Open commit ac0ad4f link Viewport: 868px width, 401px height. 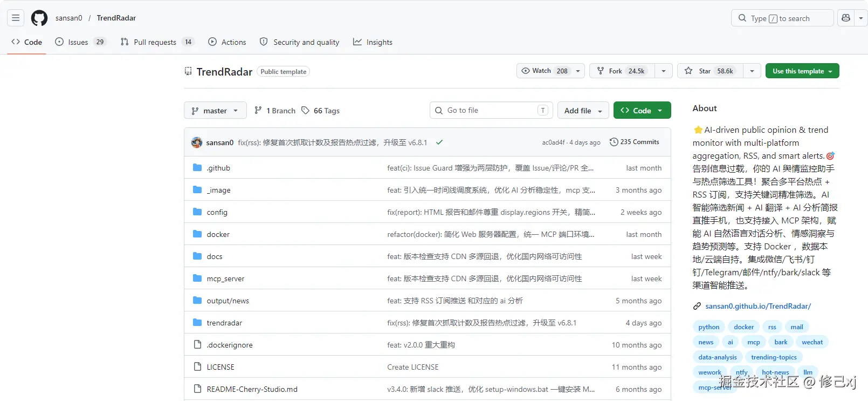pyautogui.click(x=554, y=142)
